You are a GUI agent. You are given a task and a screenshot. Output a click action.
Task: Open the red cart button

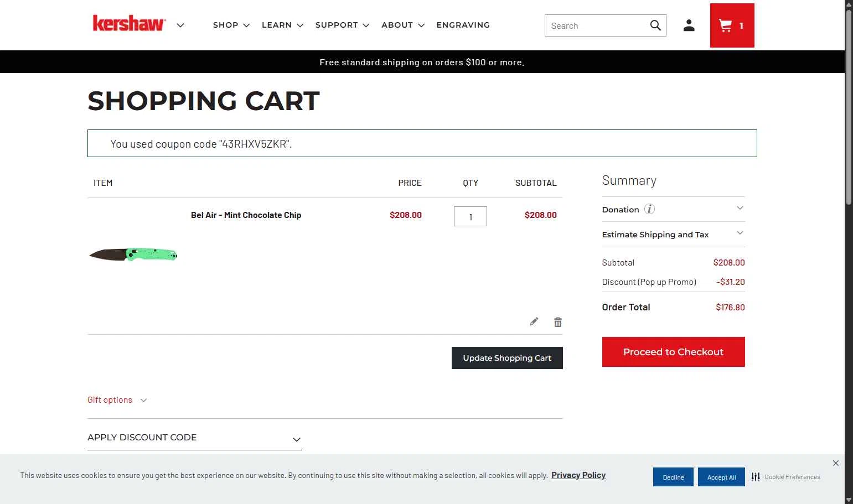coord(732,25)
